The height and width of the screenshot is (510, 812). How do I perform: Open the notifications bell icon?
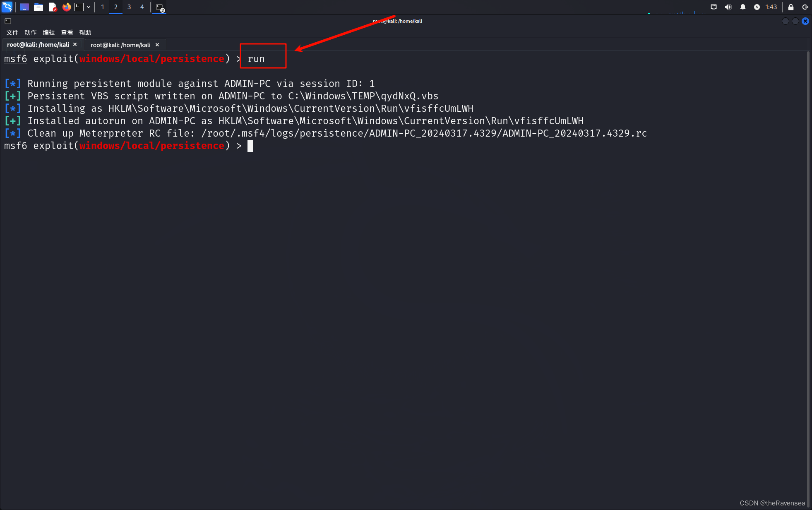[743, 7]
